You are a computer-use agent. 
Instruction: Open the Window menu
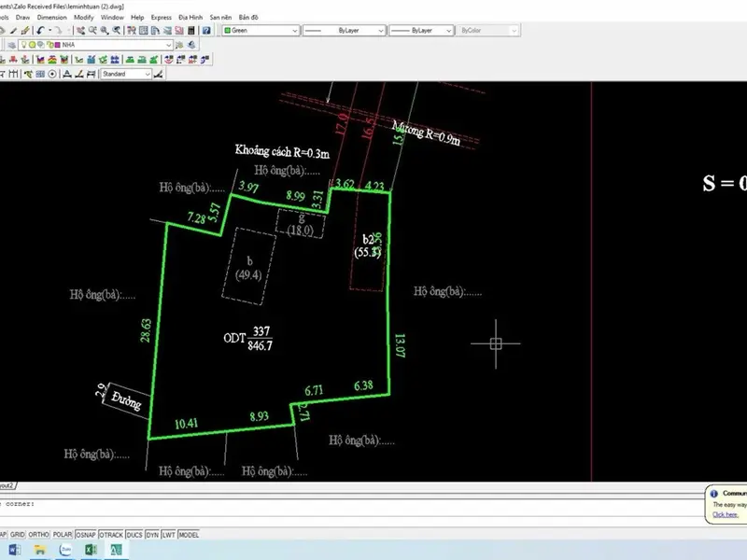click(x=112, y=17)
